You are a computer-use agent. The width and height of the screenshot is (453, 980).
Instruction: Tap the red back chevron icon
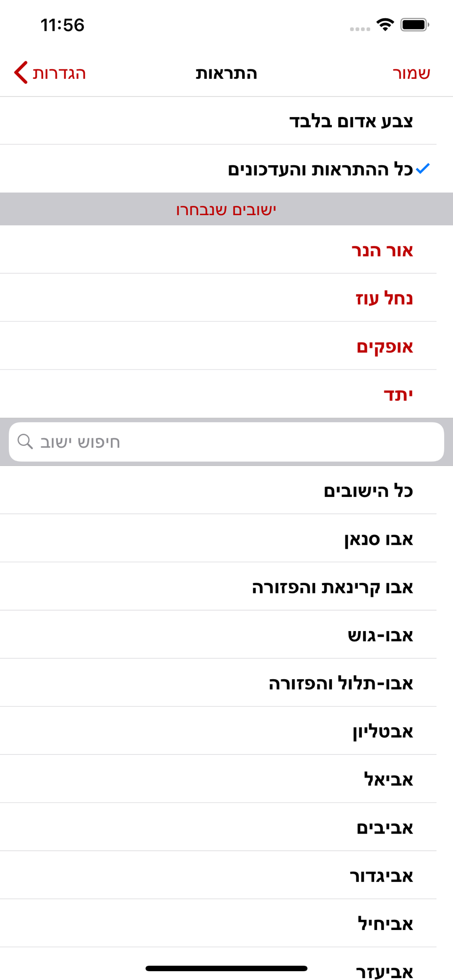click(21, 73)
